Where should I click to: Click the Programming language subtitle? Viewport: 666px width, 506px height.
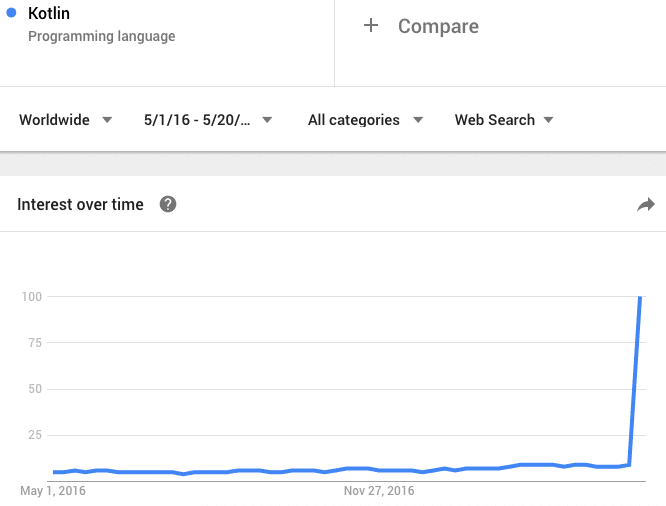101,37
